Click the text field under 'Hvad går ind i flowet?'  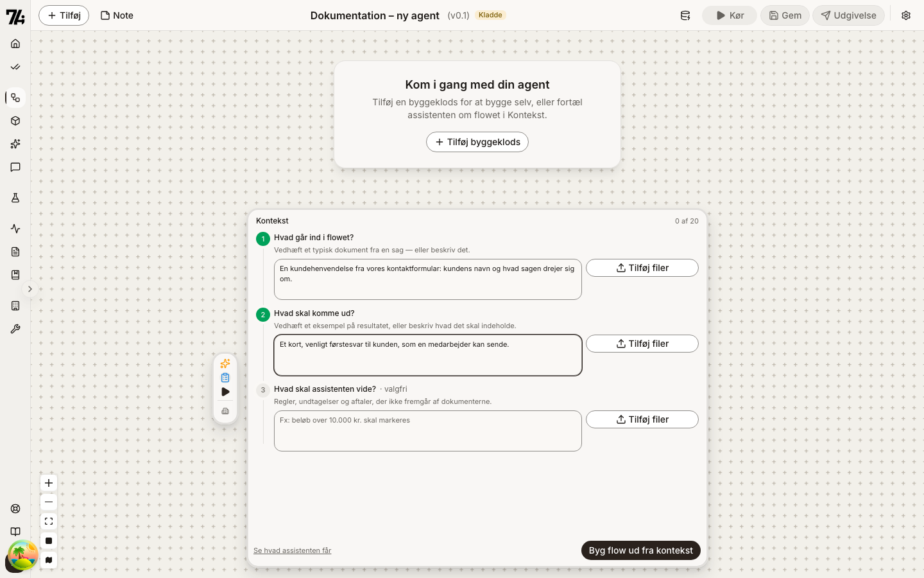pos(428,279)
